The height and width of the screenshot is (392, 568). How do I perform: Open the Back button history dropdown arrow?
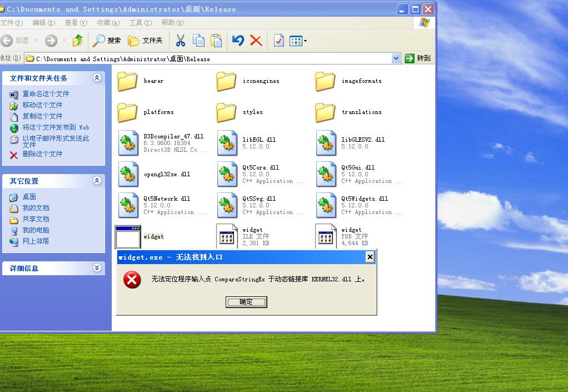(x=36, y=41)
